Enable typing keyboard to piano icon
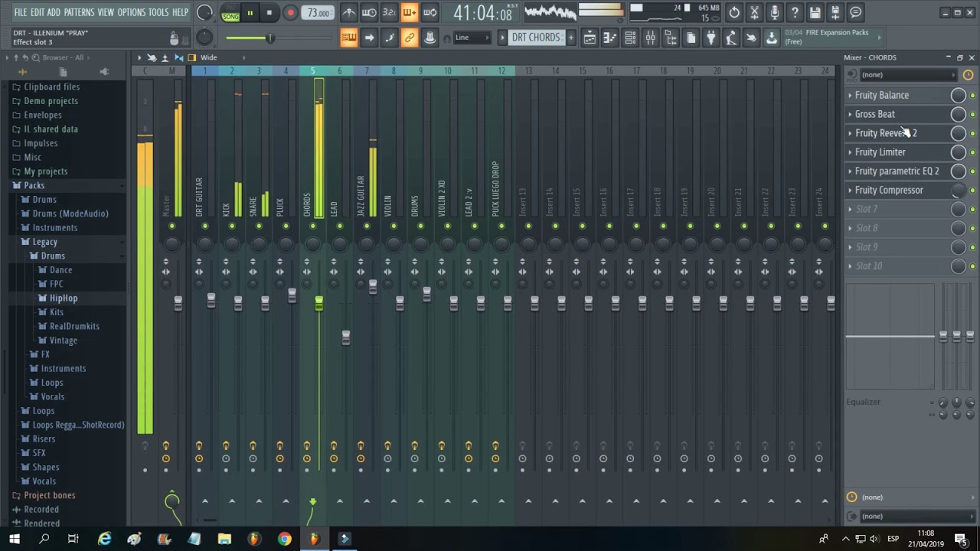This screenshot has height=551, width=980. coord(349,37)
